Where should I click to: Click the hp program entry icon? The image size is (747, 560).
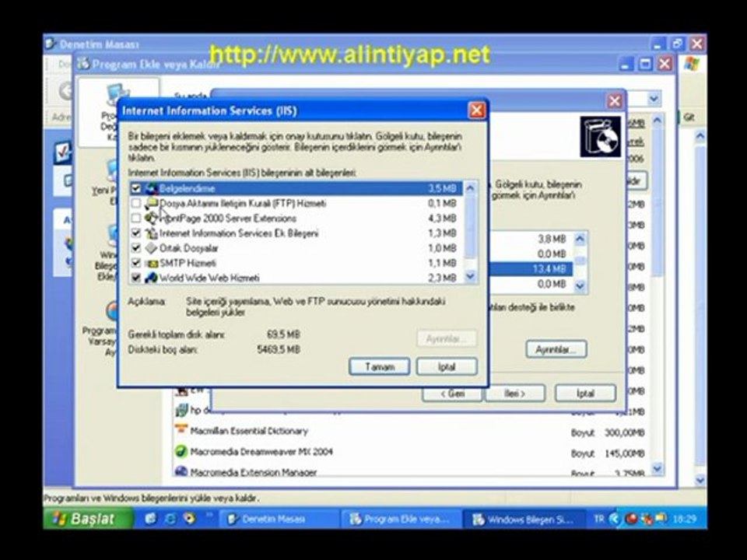181,410
